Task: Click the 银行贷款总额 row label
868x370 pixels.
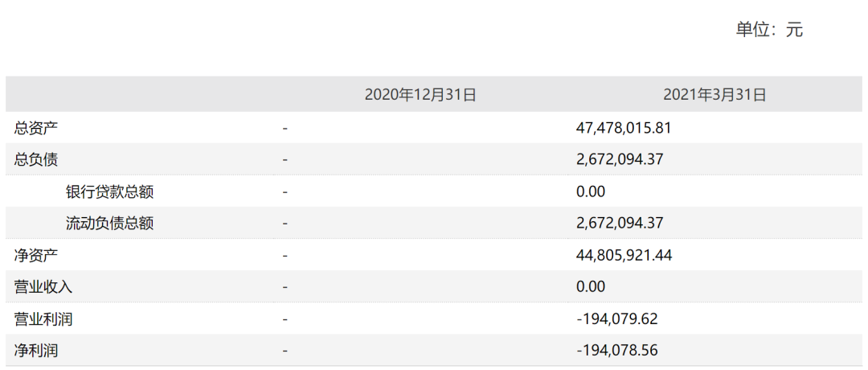Action: click(109, 192)
